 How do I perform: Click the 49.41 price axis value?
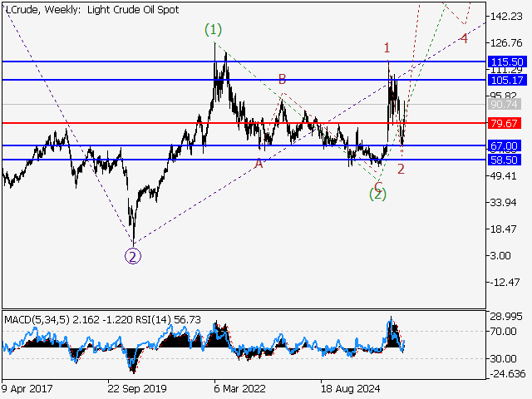click(x=504, y=176)
